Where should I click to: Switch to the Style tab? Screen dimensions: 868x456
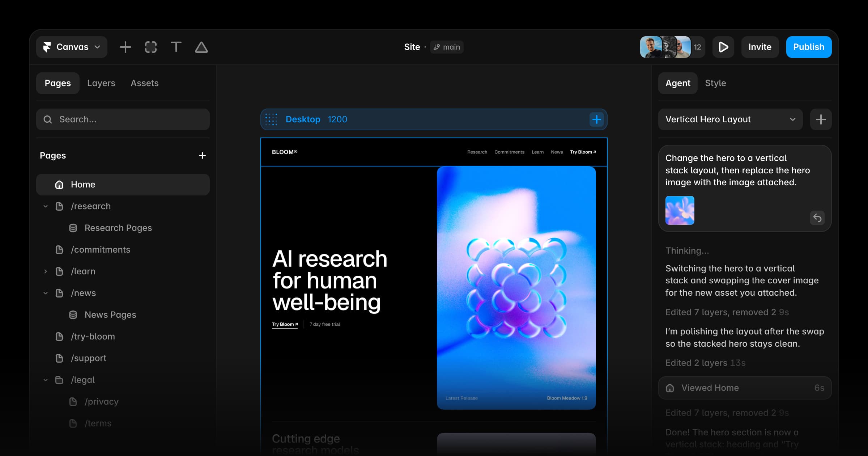[x=715, y=83]
